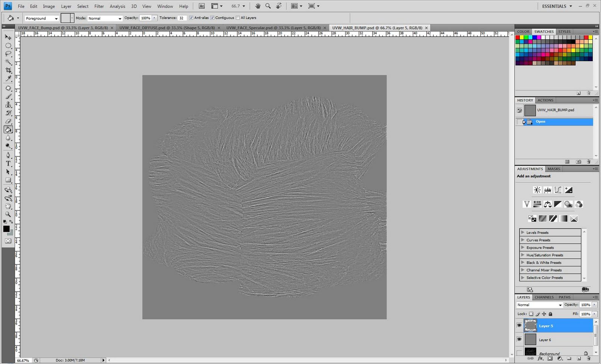Viewport: 601px width, 364px height.
Task: Select the Type tool
Action: tap(8, 163)
